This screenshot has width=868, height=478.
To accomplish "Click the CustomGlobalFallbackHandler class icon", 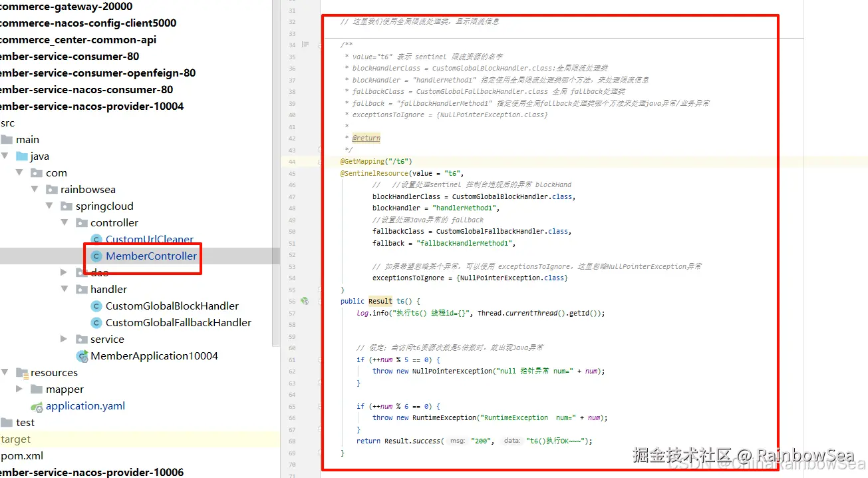I will click(96, 323).
